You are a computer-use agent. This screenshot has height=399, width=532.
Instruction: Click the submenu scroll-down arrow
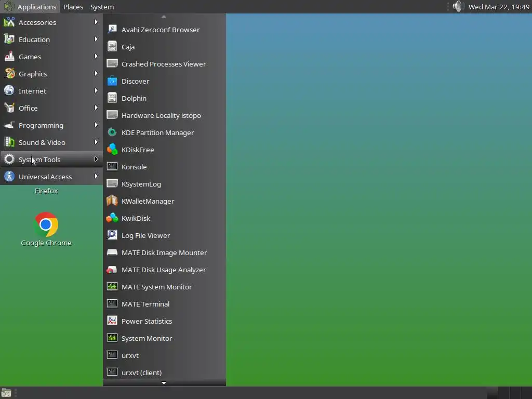point(164,383)
